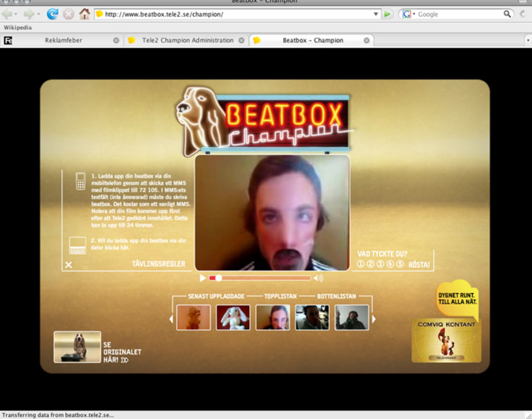
Task: Go to the home page icon
Action: [x=85, y=14]
